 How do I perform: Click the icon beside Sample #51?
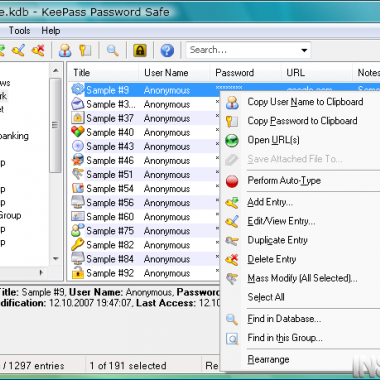tap(78, 174)
